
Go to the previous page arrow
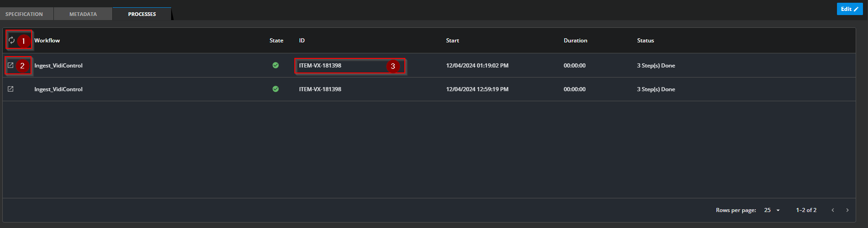click(833, 210)
